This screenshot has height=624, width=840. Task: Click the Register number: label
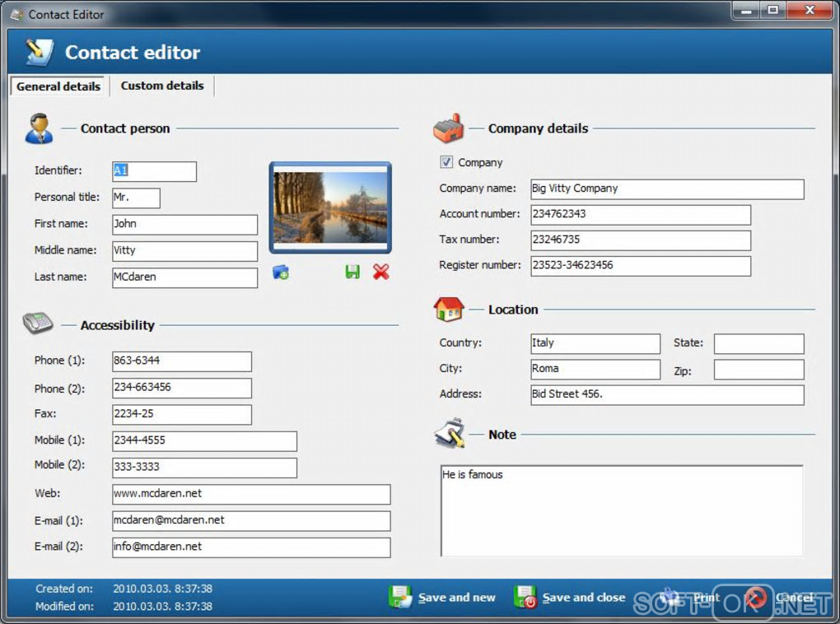(479, 264)
